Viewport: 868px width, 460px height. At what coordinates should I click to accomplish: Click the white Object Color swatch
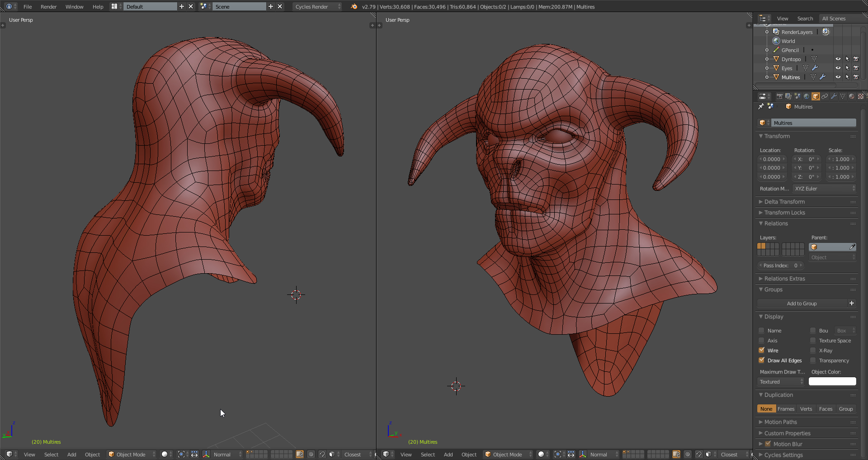pyautogui.click(x=832, y=382)
